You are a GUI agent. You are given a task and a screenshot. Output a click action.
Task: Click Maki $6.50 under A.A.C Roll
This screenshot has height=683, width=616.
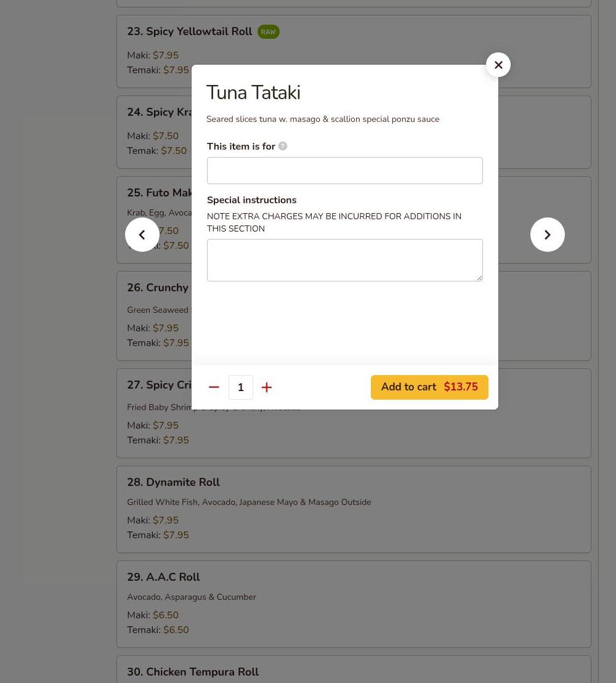[153, 615]
